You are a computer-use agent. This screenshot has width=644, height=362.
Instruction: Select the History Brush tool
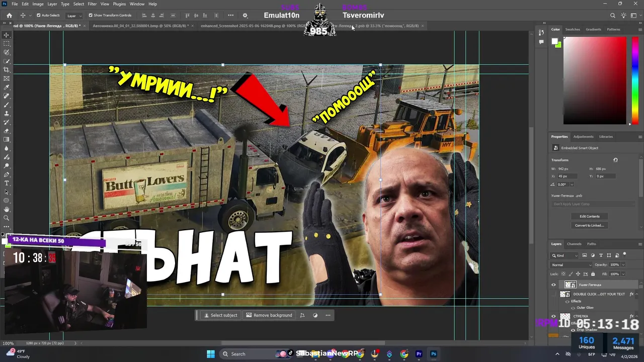7,122
